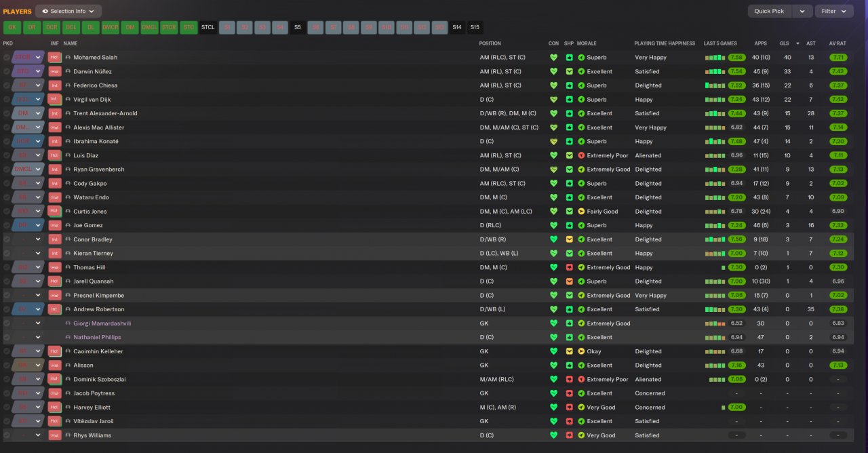
Task: Click the Quick Pick button
Action: (x=769, y=11)
